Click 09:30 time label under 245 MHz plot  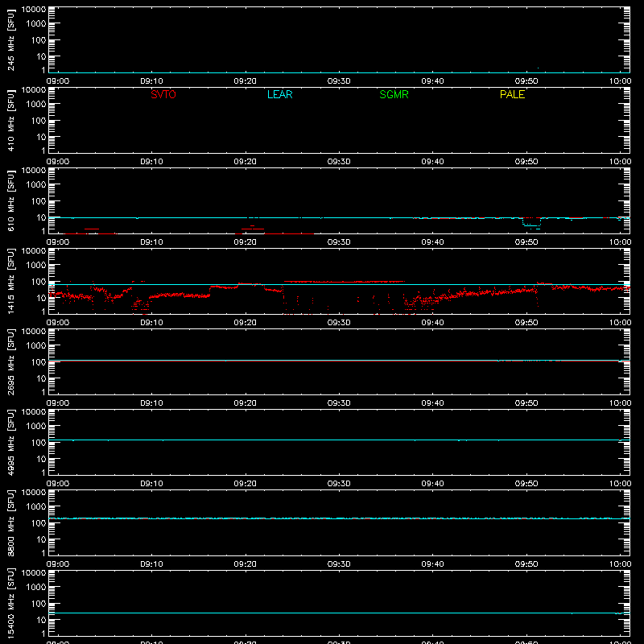339,81
